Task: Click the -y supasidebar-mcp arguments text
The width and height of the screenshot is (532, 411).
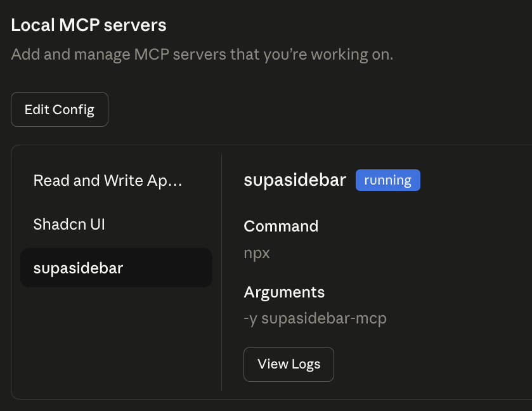Action: [x=315, y=318]
